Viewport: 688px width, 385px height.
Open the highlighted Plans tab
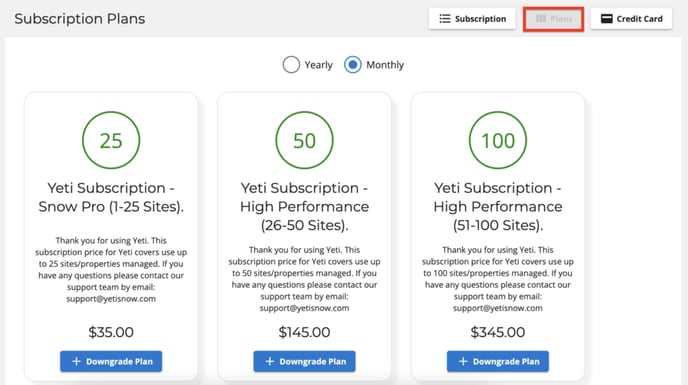pos(553,19)
